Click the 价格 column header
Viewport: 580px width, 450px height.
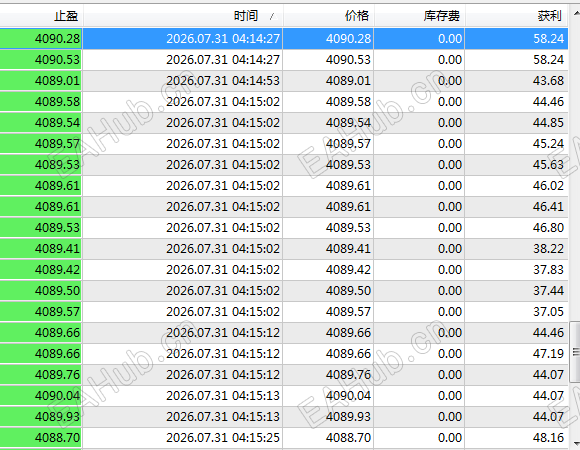click(x=328, y=16)
